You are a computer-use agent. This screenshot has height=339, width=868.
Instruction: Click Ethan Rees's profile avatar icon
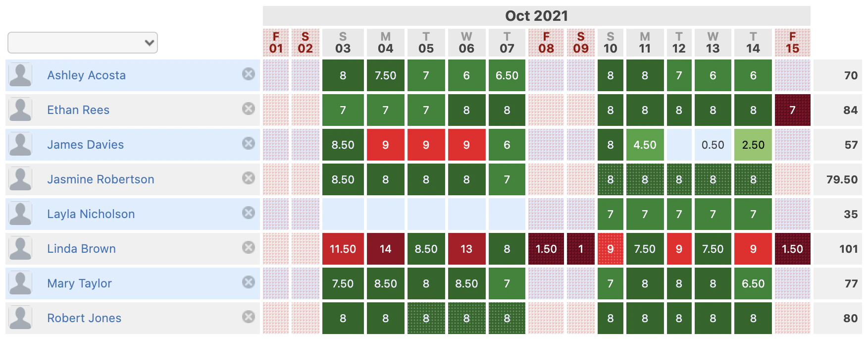(x=20, y=110)
